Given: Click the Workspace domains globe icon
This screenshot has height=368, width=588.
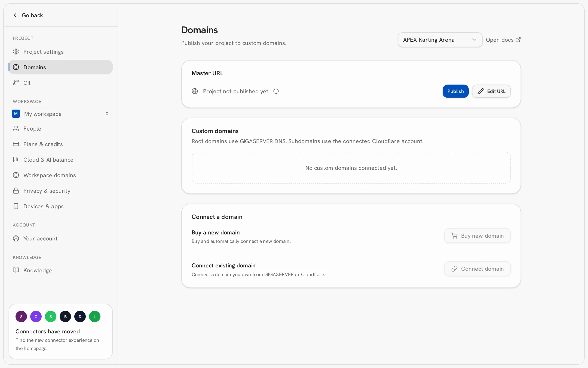Looking at the screenshot, I should point(16,175).
